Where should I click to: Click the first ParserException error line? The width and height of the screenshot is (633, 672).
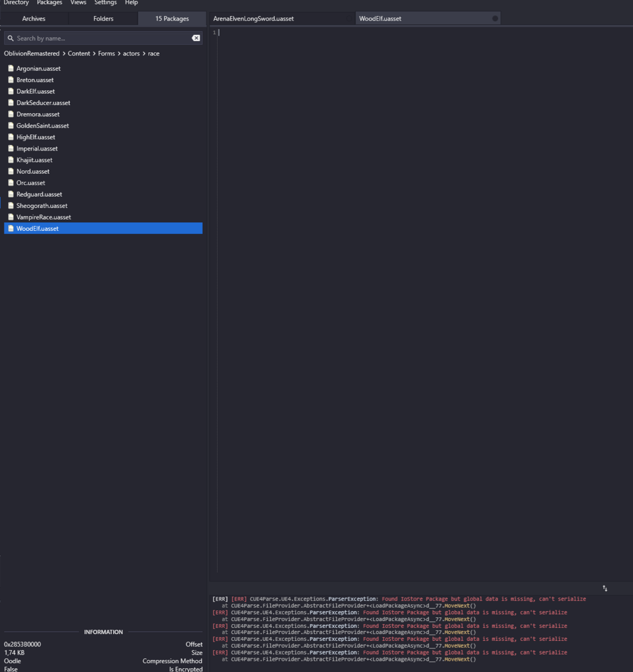pos(399,599)
